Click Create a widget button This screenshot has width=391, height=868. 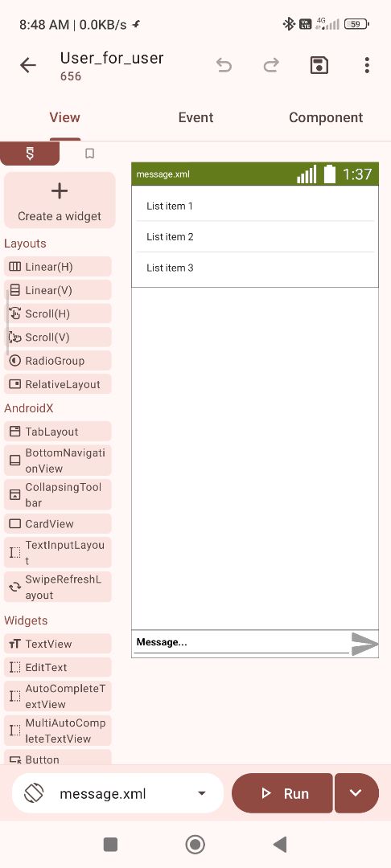point(60,200)
